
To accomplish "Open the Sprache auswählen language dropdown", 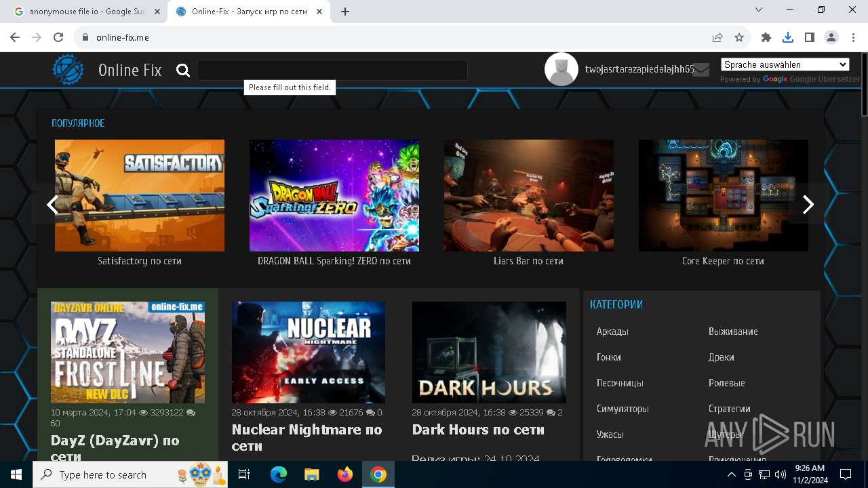I will pyautogui.click(x=785, y=64).
